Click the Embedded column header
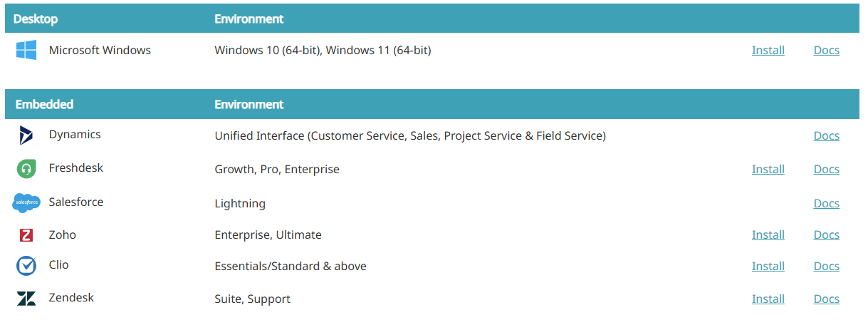 coord(44,104)
